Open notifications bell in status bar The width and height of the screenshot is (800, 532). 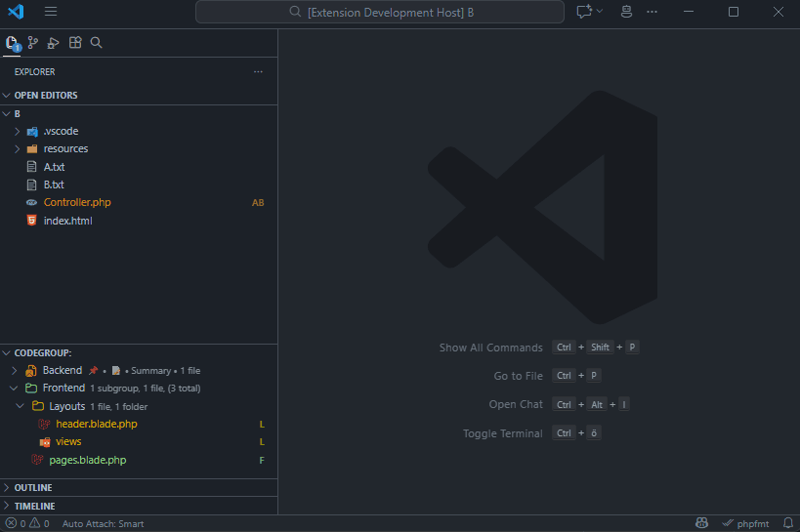[788, 523]
